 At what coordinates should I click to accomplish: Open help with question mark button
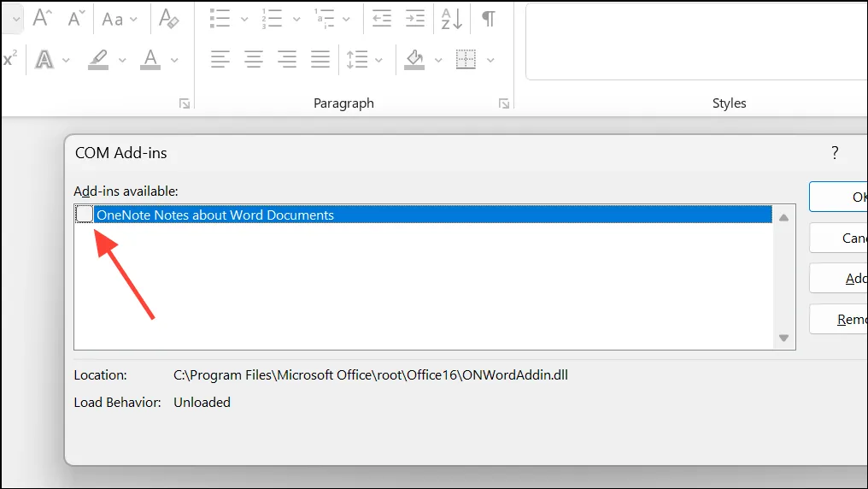(835, 153)
